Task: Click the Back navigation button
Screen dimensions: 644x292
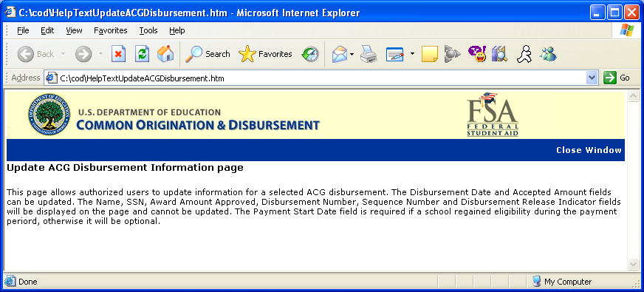Action: point(35,54)
